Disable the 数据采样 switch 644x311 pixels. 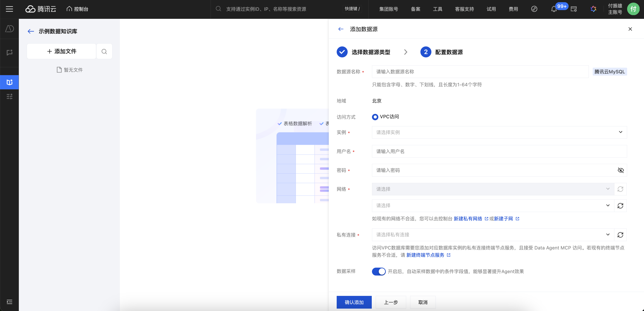[379, 272]
